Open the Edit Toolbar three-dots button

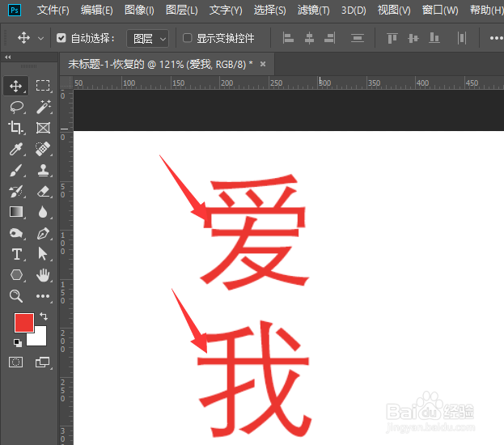pyautogui.click(x=43, y=296)
